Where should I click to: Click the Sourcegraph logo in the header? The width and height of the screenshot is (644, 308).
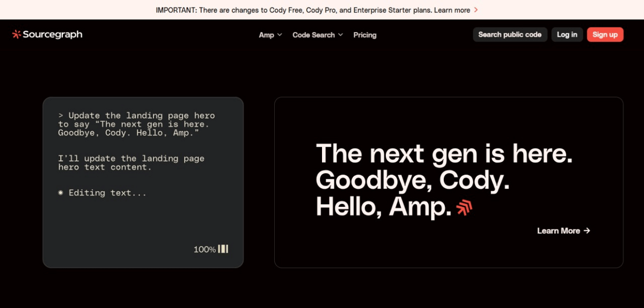tap(47, 34)
